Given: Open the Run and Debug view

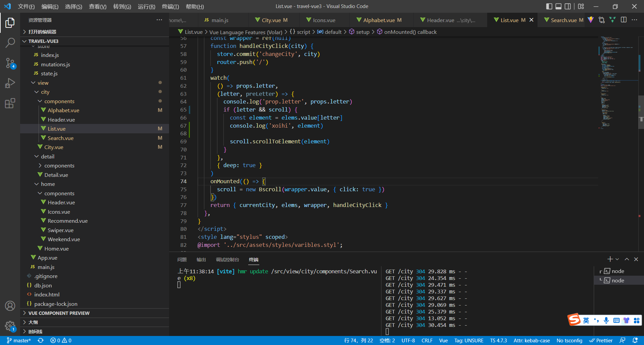Looking at the screenshot, I should pos(10,83).
